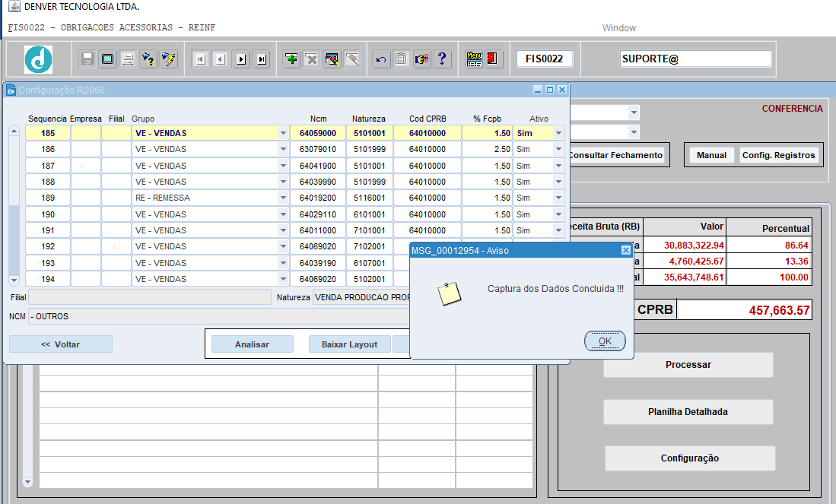This screenshot has width=836, height=504.
Task: Click the delete record X icon
Action: click(312, 59)
